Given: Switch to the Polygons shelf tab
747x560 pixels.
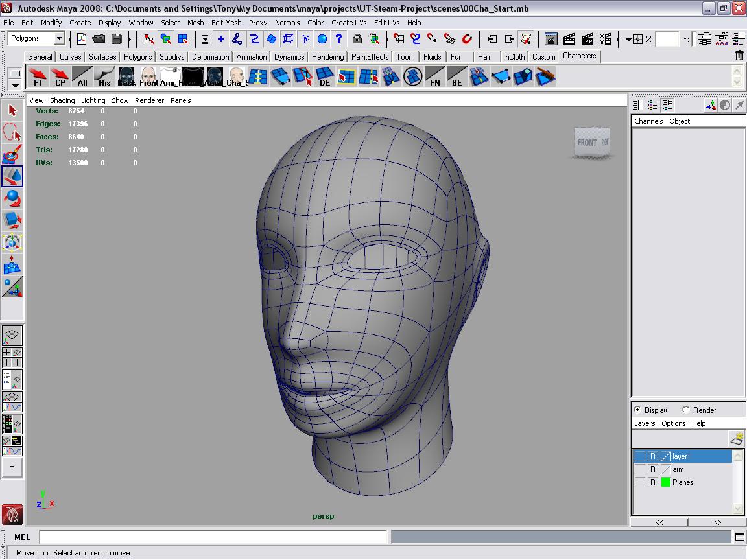Looking at the screenshot, I should pos(137,56).
